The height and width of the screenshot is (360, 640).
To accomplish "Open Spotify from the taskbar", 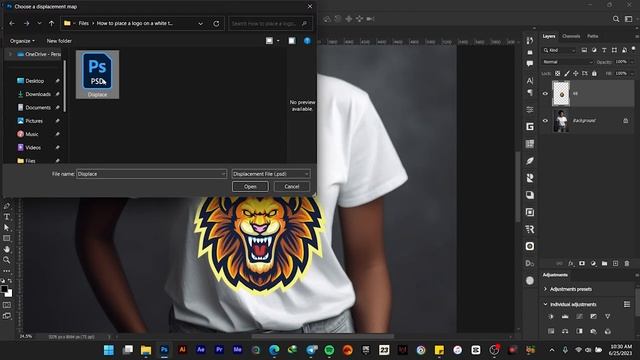I will [x=329, y=350].
